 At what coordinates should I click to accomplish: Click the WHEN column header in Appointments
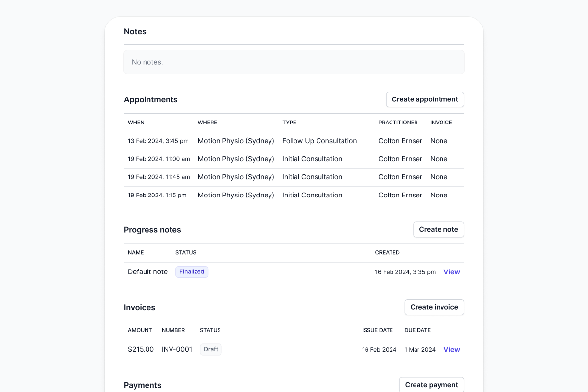coord(136,122)
